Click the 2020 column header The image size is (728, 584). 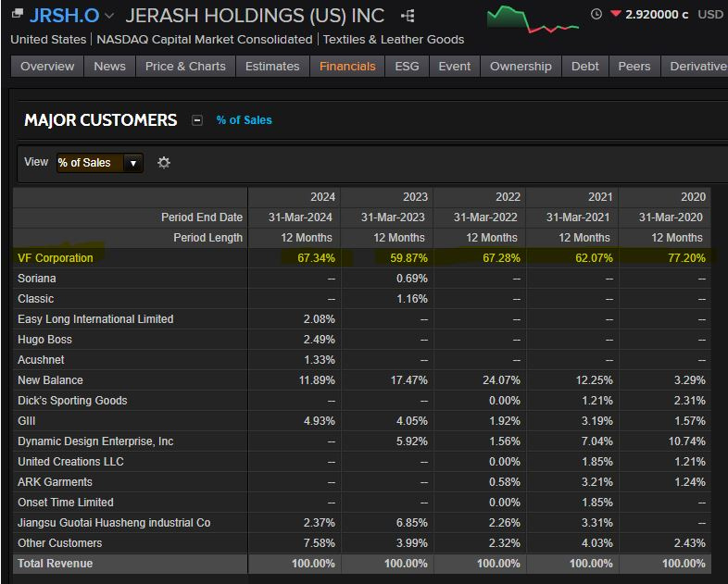click(x=693, y=197)
